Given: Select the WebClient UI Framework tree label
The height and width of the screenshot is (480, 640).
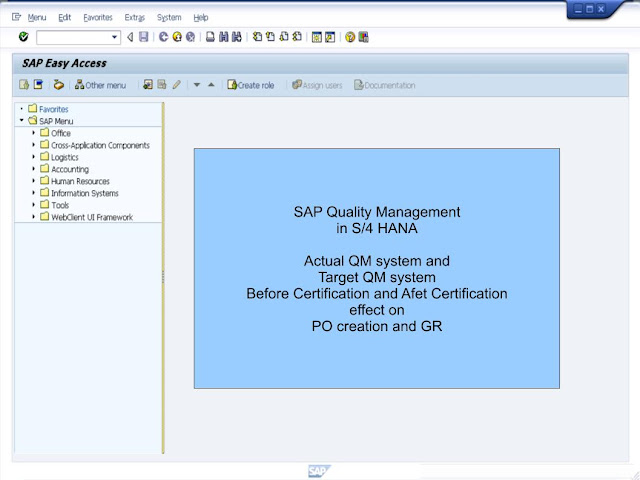Looking at the screenshot, I should 92,217.
